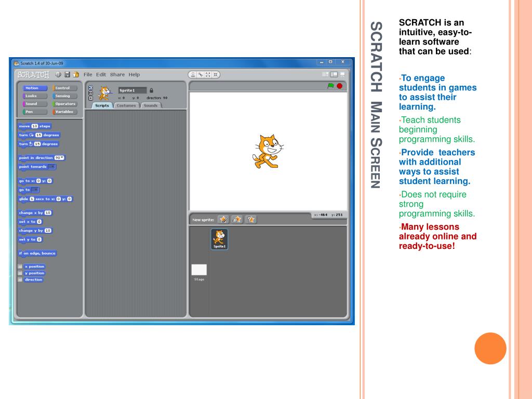
Task: Click the share project folder icon
Action: pyautogui.click(x=76, y=75)
